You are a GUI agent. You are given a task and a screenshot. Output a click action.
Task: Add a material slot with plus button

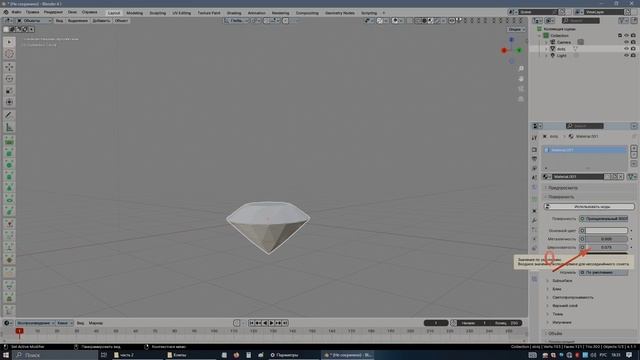click(634, 149)
